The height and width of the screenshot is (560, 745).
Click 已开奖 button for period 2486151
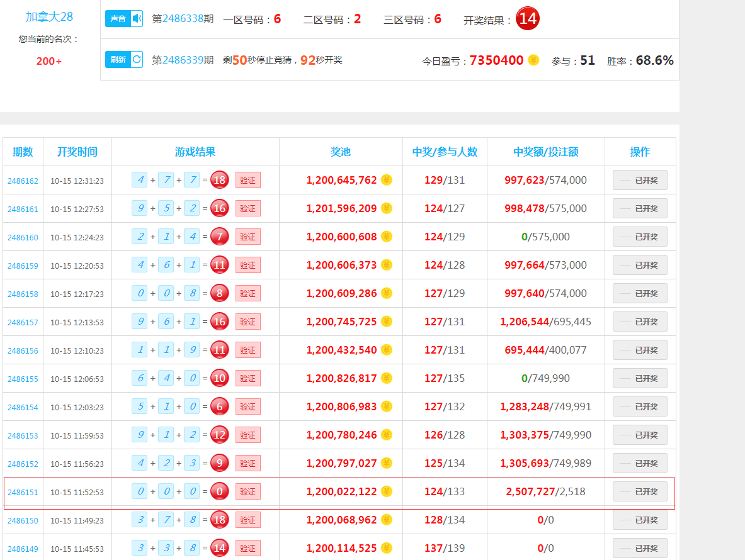click(x=640, y=491)
